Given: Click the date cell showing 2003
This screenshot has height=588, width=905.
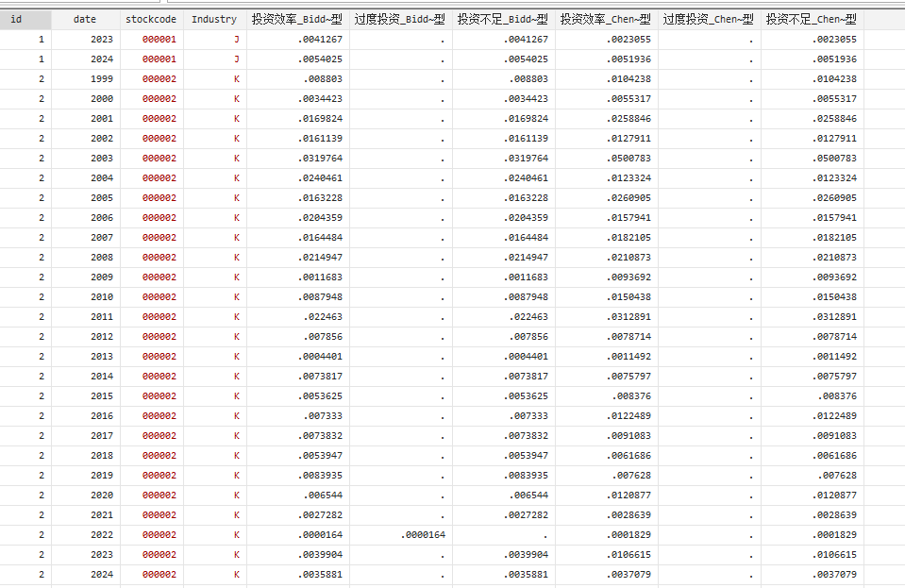Looking at the screenshot, I should pos(86,159).
